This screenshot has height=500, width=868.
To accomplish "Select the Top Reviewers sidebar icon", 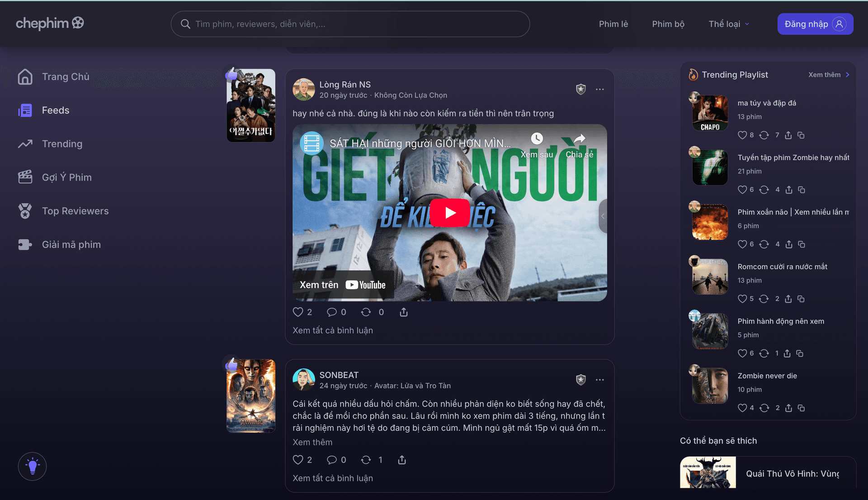I will pyautogui.click(x=25, y=210).
